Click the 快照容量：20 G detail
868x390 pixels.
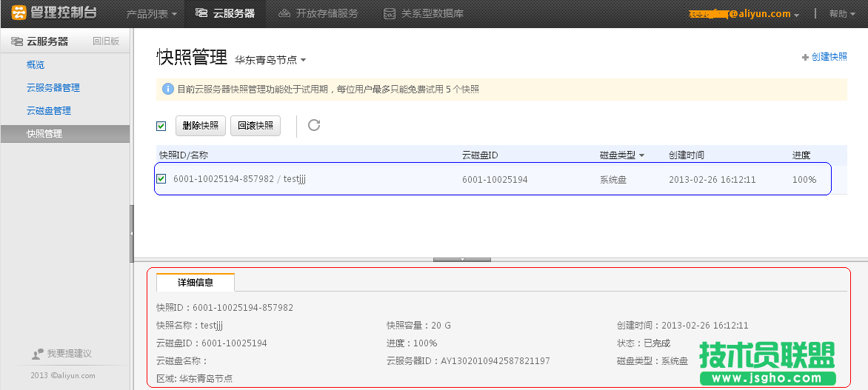point(418,326)
